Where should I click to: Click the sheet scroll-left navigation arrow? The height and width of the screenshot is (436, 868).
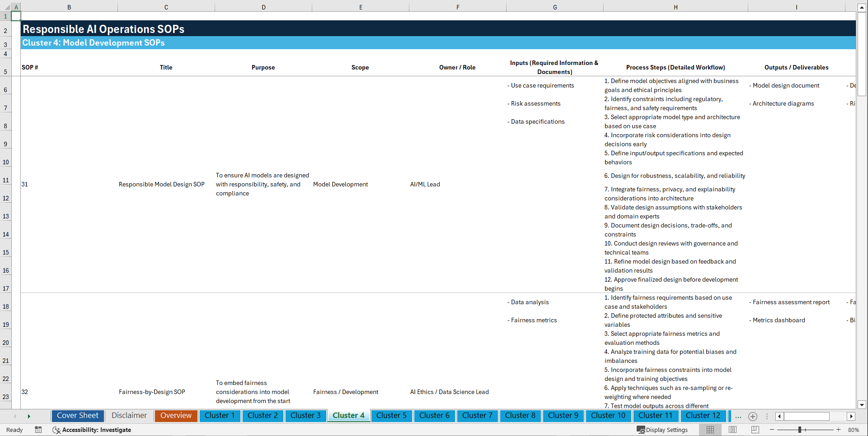(x=15, y=416)
